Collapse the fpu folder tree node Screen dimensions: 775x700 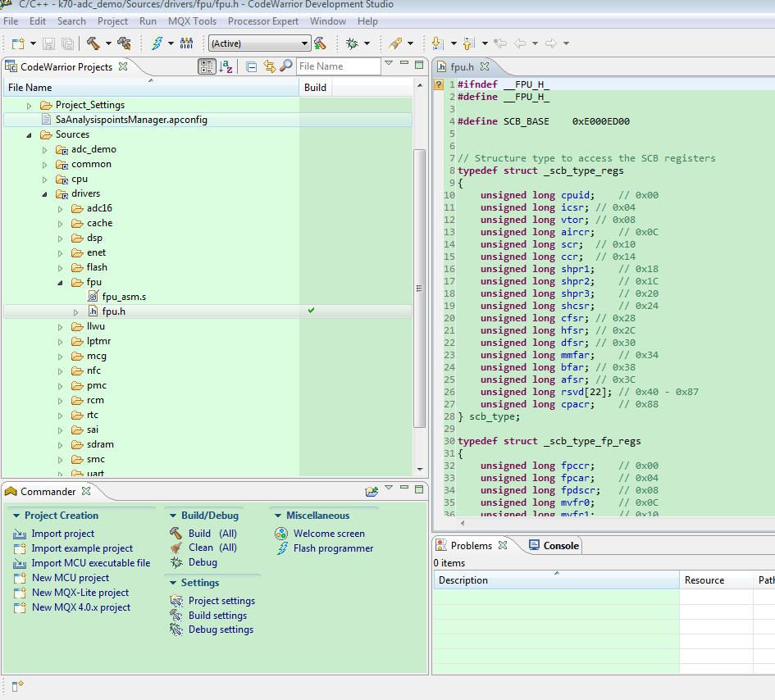coord(61,283)
